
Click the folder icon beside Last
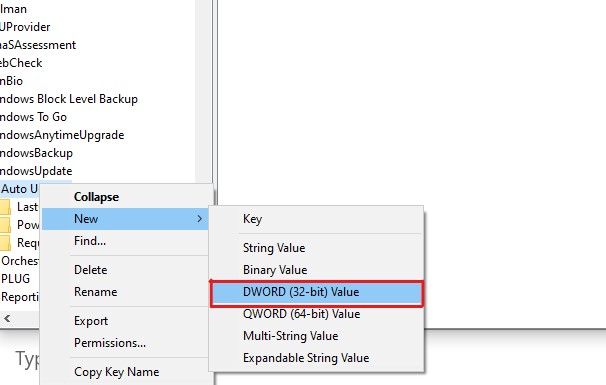pos(5,207)
